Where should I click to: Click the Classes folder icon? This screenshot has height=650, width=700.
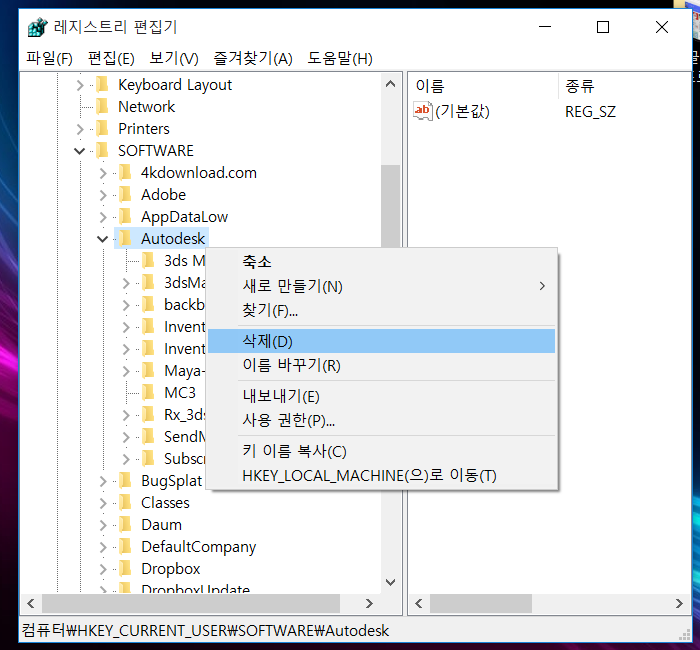125,502
